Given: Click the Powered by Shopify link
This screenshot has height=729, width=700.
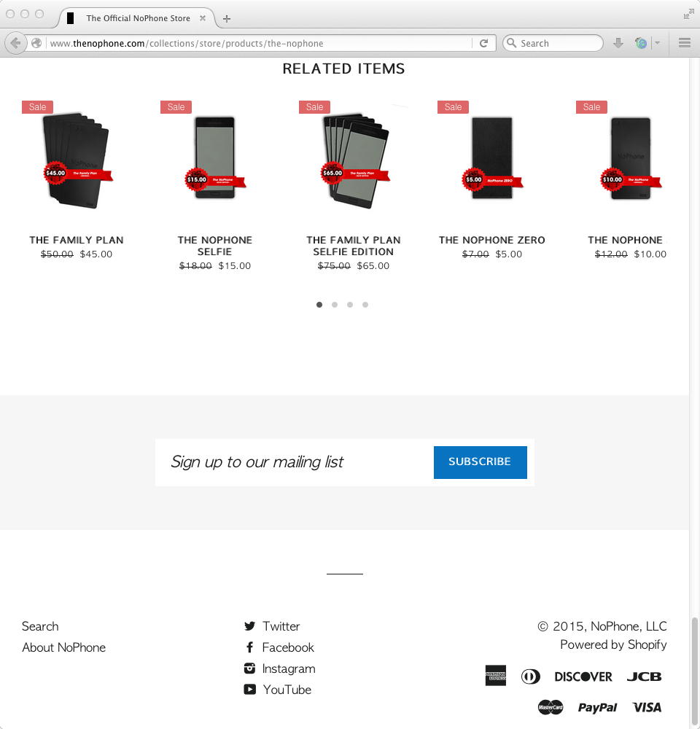Looking at the screenshot, I should coord(613,644).
